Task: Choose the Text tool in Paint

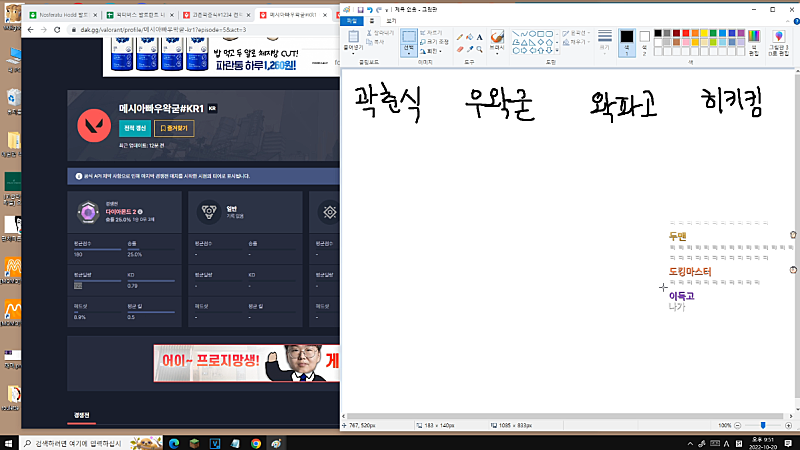Action: 481,35
